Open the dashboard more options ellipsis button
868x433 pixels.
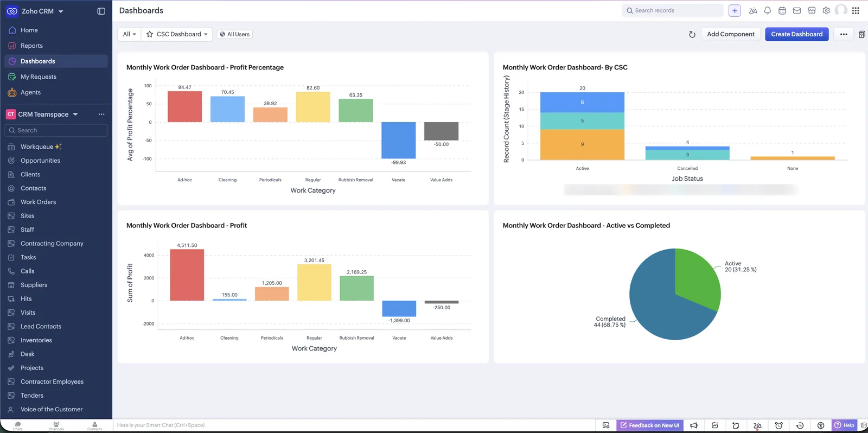pyautogui.click(x=844, y=34)
